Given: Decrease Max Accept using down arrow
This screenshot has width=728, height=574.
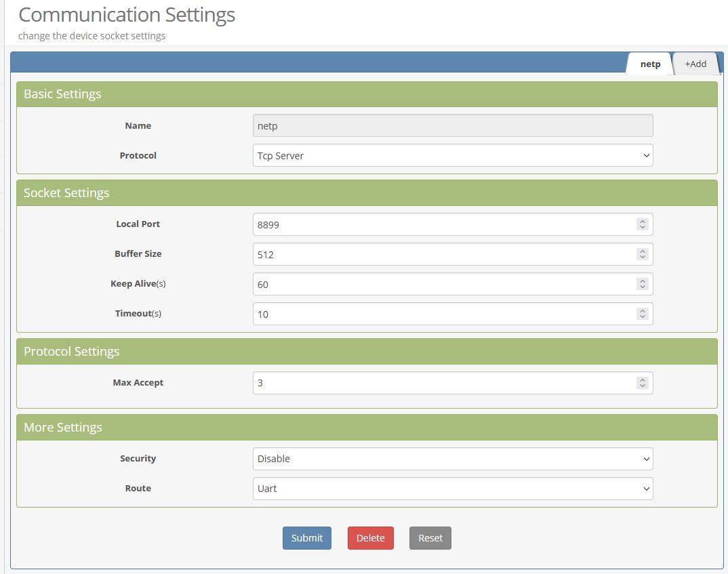Looking at the screenshot, I should (643, 386).
